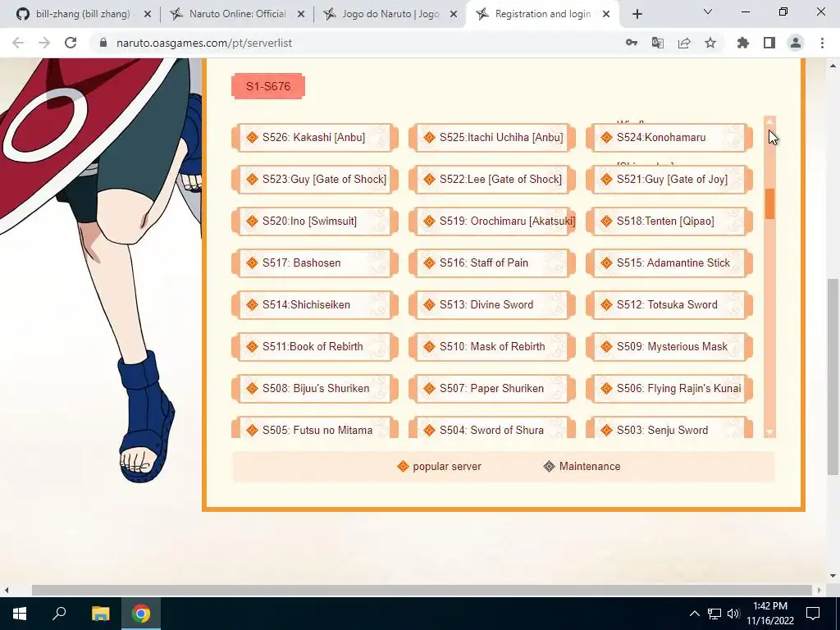Screen dimensions: 840x630
Task: Switch to Naruto Online: Official tab
Action: (237, 15)
